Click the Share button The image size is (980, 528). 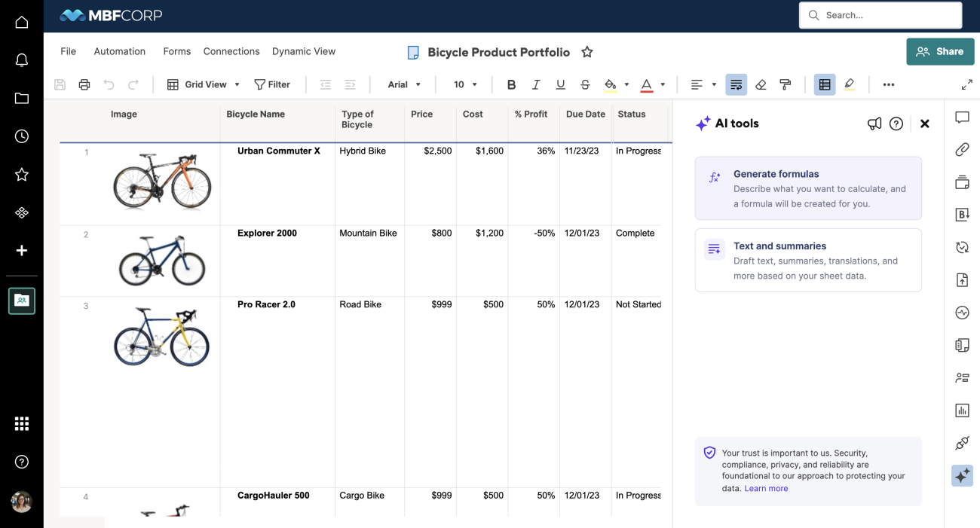point(940,51)
